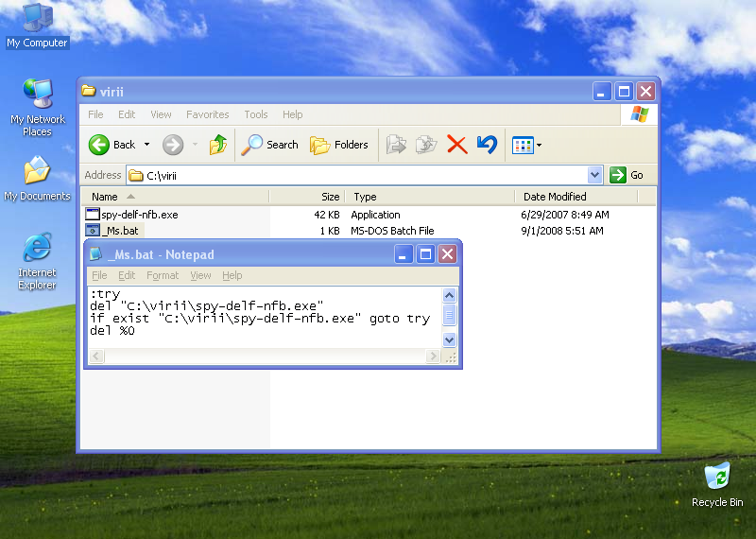
Task: Click the Windows flag logo in Explorer
Action: 640,114
